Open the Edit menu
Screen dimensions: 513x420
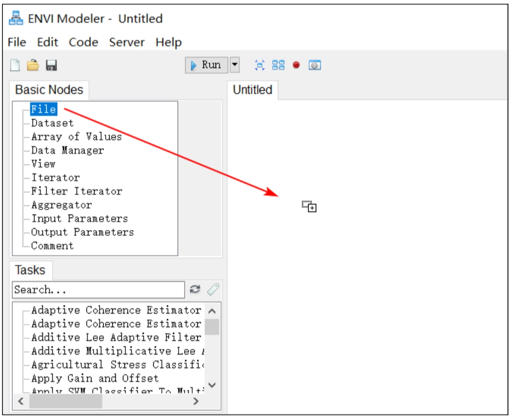pyautogui.click(x=48, y=42)
